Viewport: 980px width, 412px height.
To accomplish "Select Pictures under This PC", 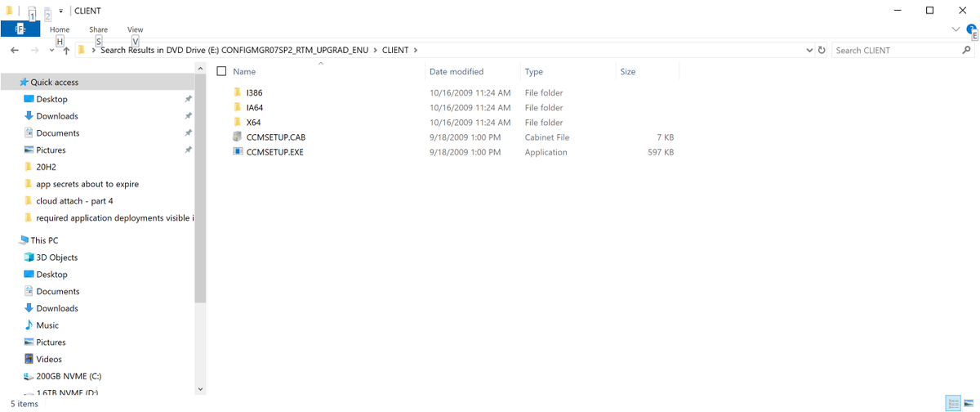I will pos(51,343).
